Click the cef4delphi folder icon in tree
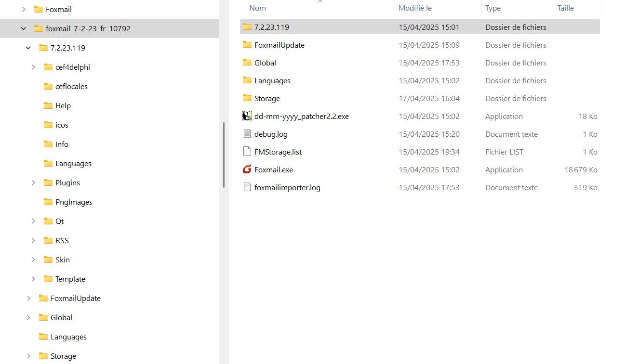 coord(48,67)
